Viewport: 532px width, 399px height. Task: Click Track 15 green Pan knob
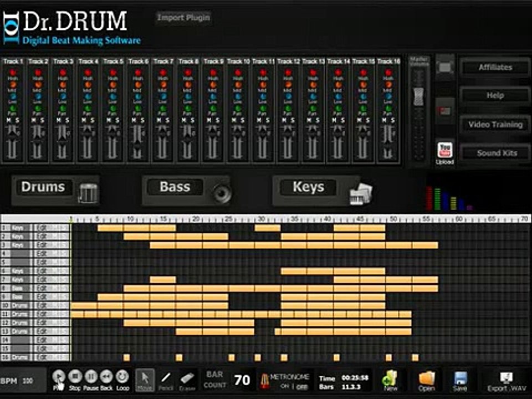coord(363,109)
